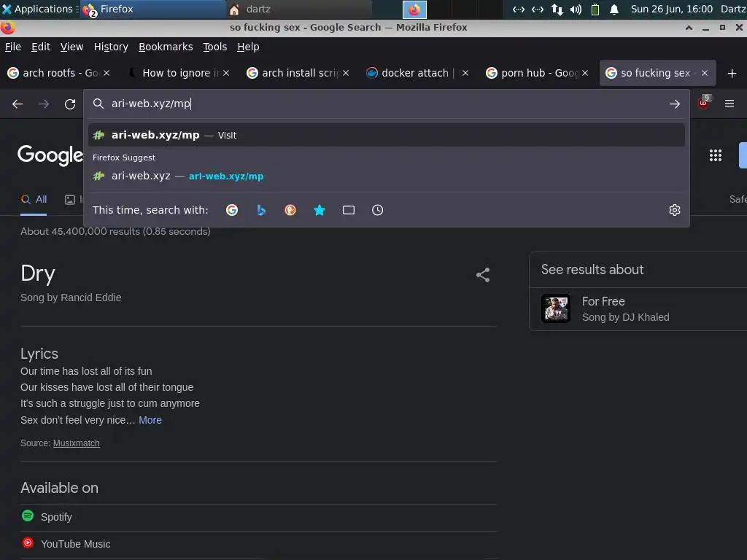Click the 'Song by Rancid Eddie' subtitle
The image size is (747, 560).
[x=71, y=297]
